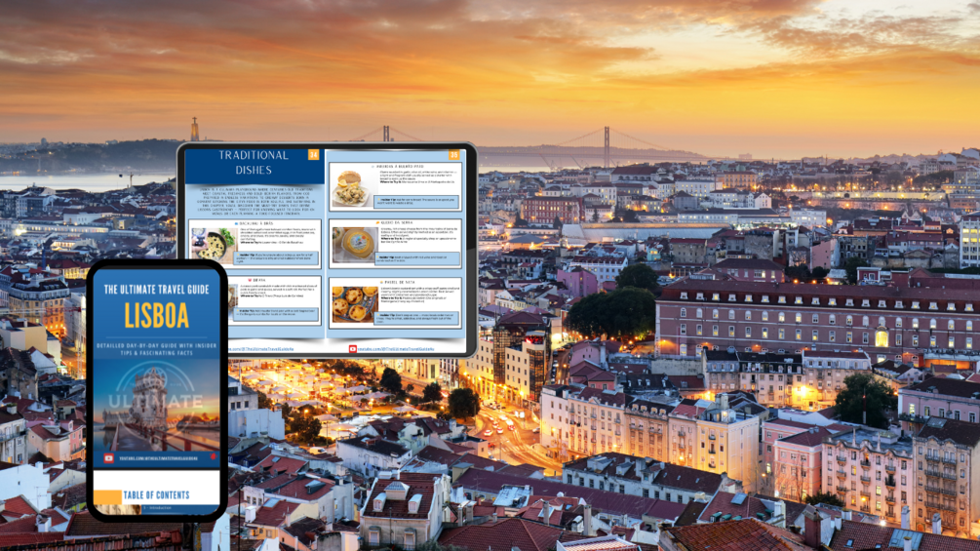Click the Bacalhau à Brás dish photo

[215, 246]
